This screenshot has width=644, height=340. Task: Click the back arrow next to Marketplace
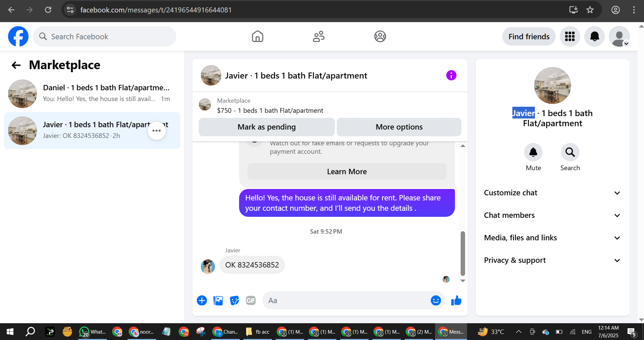coord(16,65)
